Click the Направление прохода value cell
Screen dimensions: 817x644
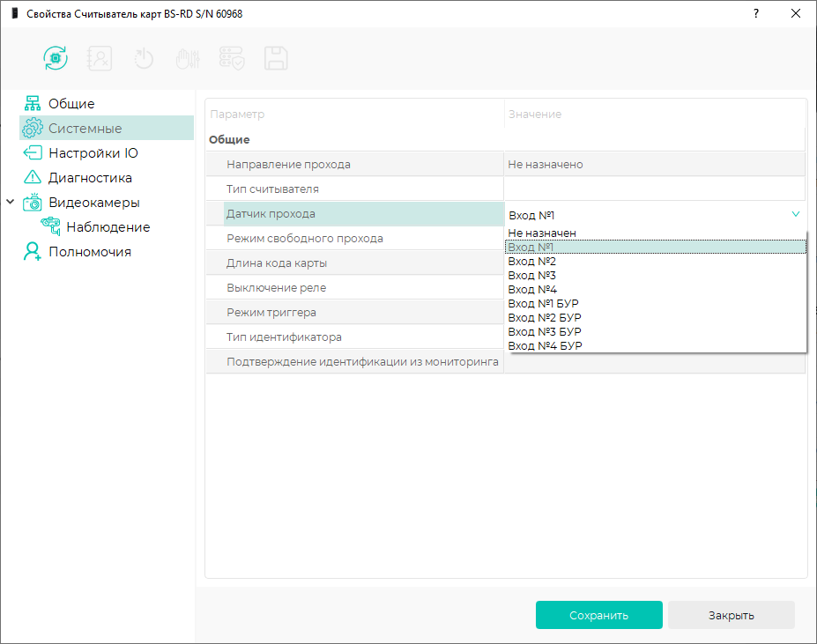[655, 164]
